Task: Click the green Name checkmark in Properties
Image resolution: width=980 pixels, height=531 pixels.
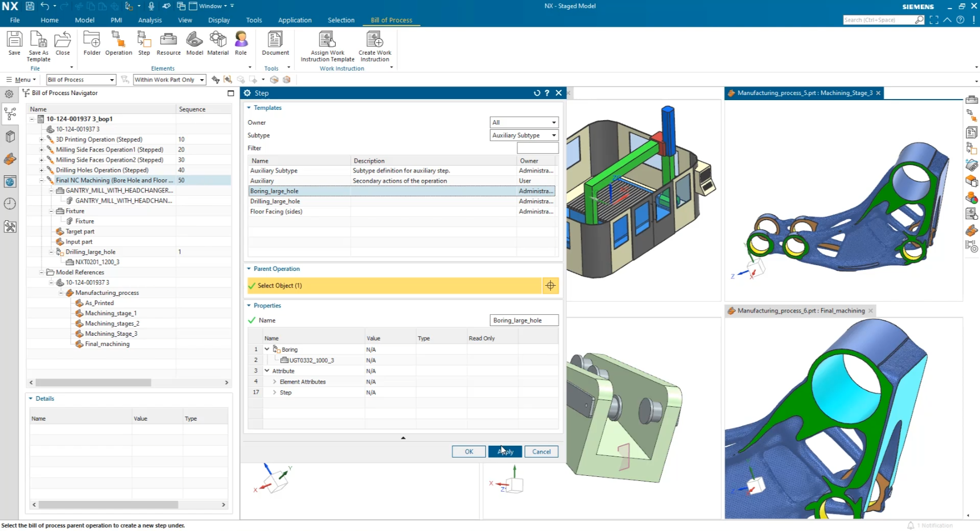Action: click(252, 320)
